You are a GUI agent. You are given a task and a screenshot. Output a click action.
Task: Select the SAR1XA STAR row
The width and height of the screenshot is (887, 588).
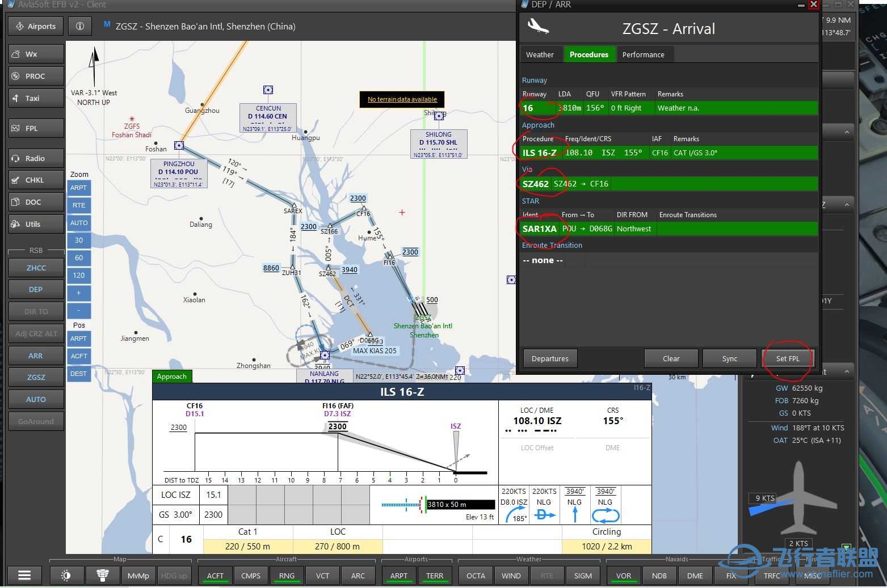(x=540, y=229)
